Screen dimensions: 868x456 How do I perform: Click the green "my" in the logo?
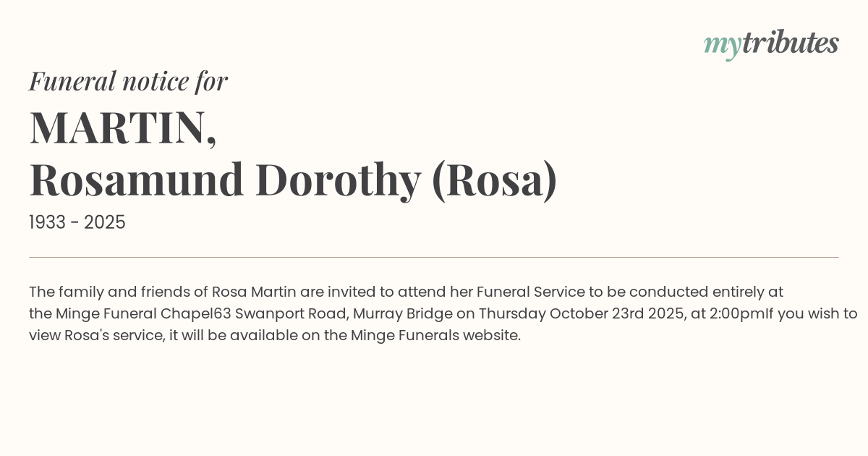(722, 45)
